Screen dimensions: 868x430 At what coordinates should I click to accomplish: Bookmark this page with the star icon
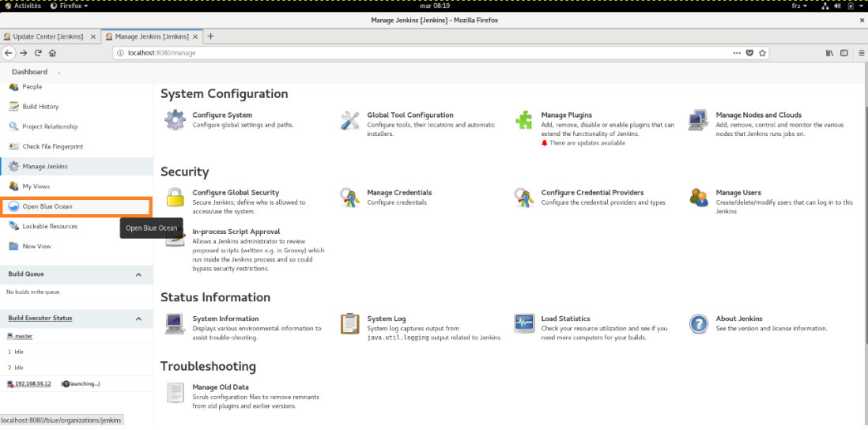tap(762, 53)
